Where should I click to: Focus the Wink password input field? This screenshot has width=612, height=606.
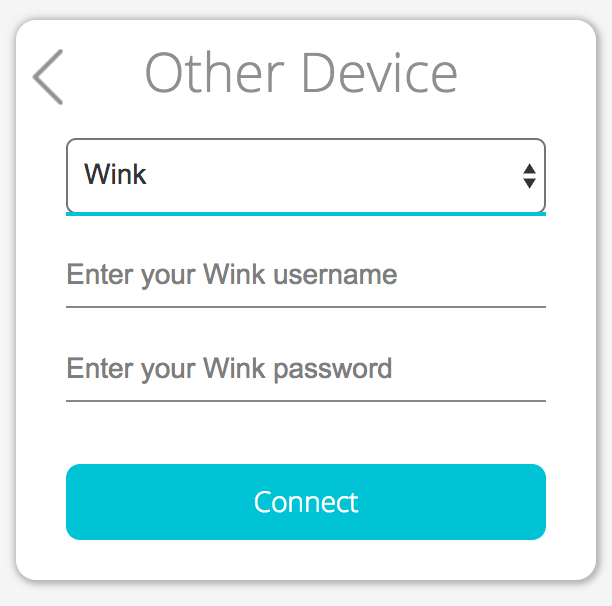(305, 369)
